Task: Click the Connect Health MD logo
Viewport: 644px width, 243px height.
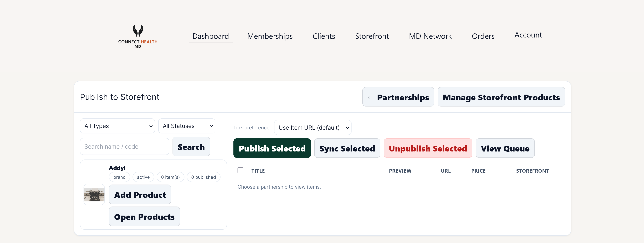Action: coord(138,36)
